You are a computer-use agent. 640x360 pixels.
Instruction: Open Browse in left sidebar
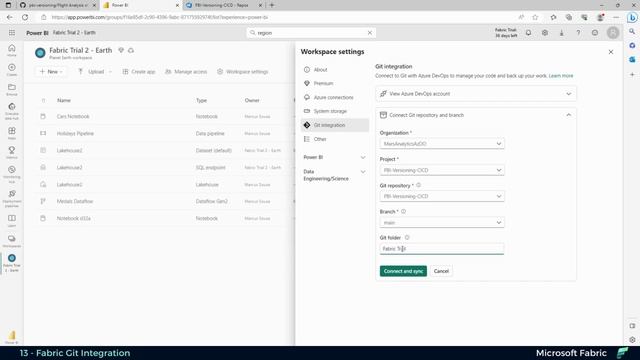(x=12, y=90)
